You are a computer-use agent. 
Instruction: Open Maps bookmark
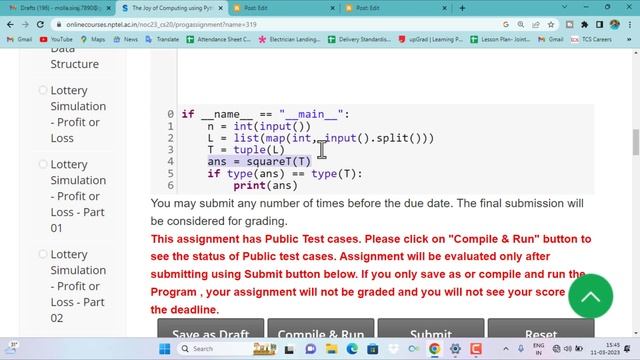point(93,39)
